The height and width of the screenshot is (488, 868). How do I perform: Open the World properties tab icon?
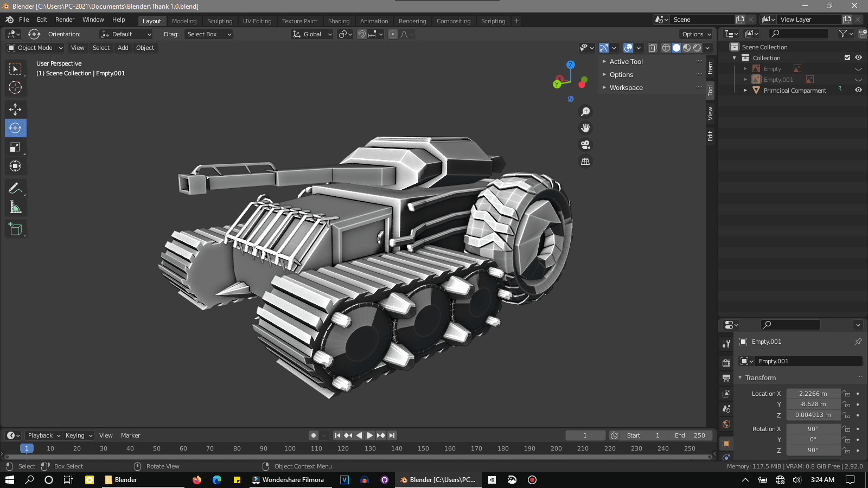[x=726, y=423]
